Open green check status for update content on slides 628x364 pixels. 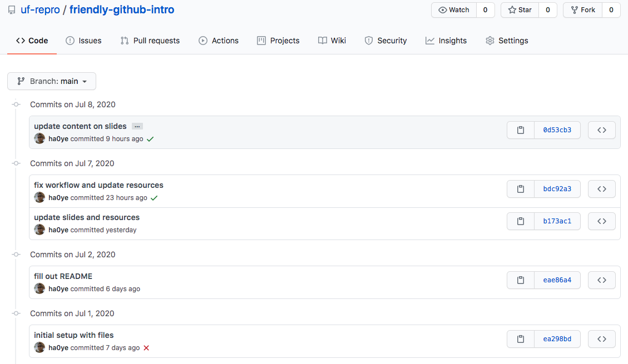click(x=150, y=139)
